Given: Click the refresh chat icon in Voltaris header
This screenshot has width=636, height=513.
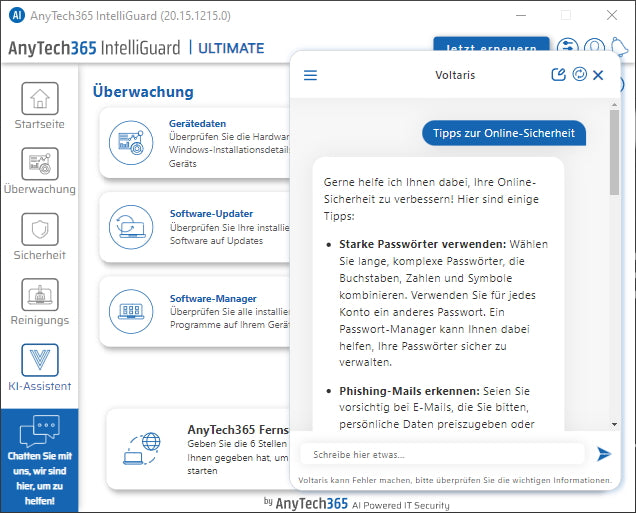Looking at the screenshot, I should click(x=578, y=75).
